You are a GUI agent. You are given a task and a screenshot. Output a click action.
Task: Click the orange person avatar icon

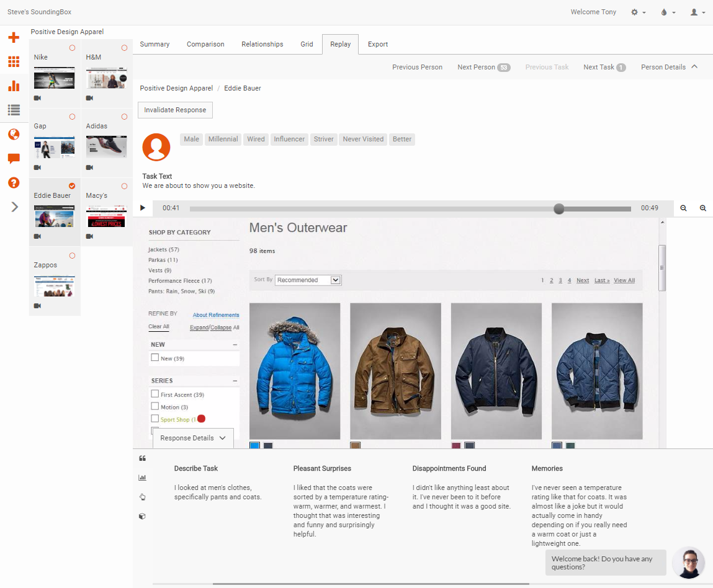pyautogui.click(x=156, y=147)
